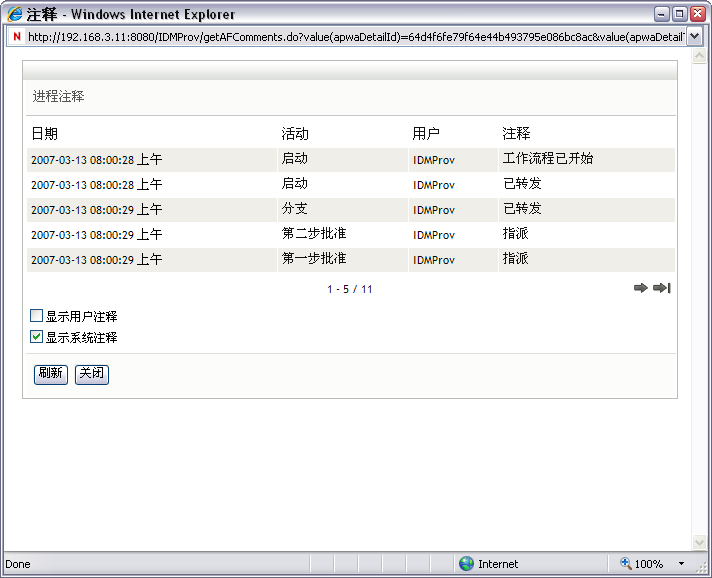
Task: Click Done status bar text
Action: [18, 564]
